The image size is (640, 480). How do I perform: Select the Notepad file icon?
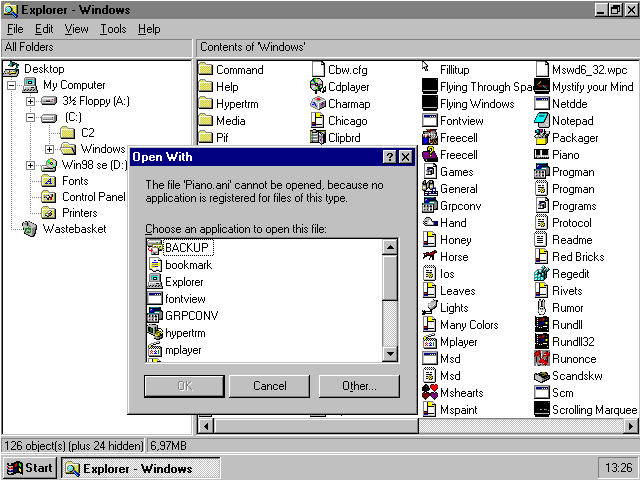[x=542, y=120]
